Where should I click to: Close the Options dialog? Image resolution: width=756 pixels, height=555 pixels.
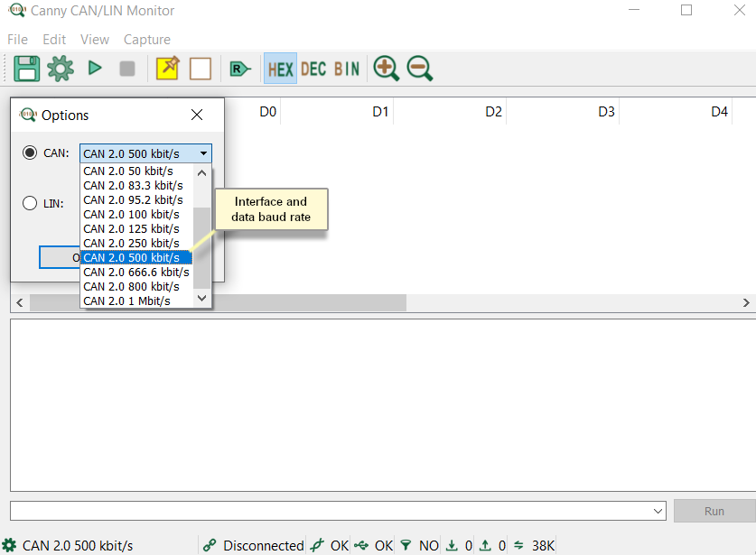pyautogui.click(x=197, y=115)
